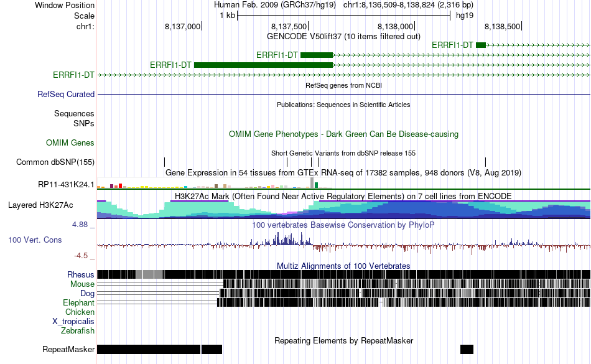Click the longest ERRFI1-DT exon block
This screenshot has width=591, height=364.
point(264,65)
